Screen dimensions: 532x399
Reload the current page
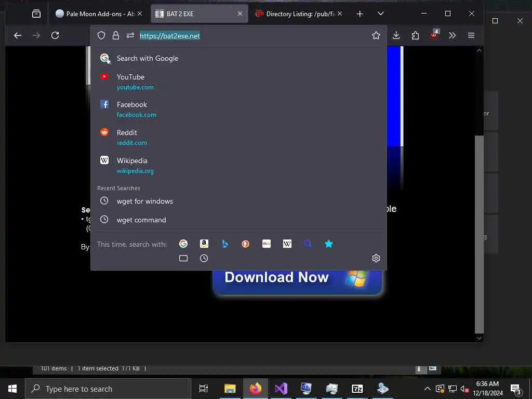coord(55,35)
